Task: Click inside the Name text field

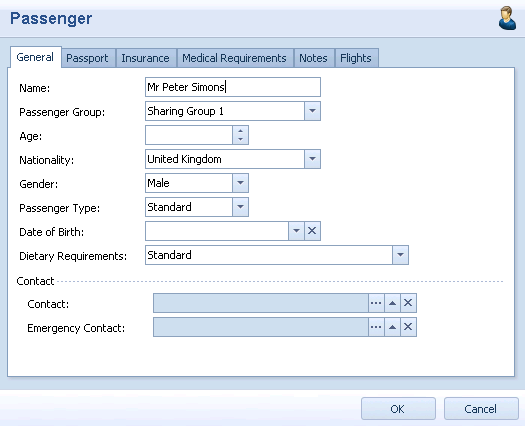Action: click(x=233, y=87)
